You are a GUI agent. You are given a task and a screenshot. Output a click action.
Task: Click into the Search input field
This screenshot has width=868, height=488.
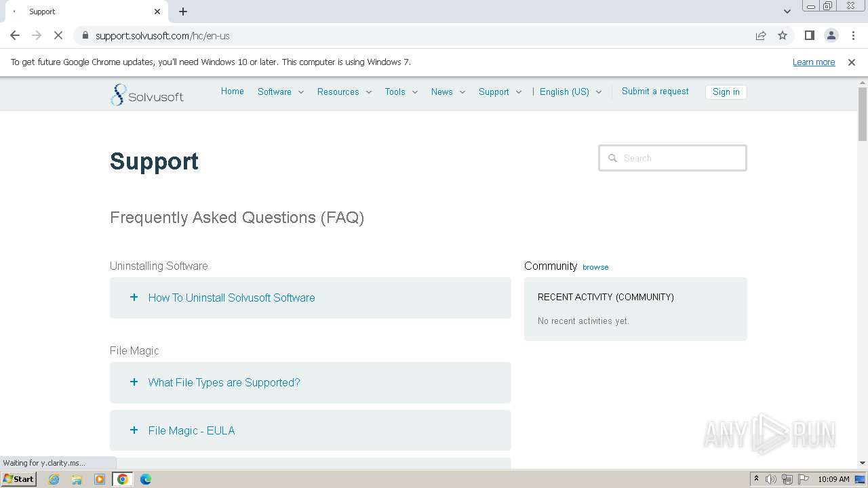point(673,158)
